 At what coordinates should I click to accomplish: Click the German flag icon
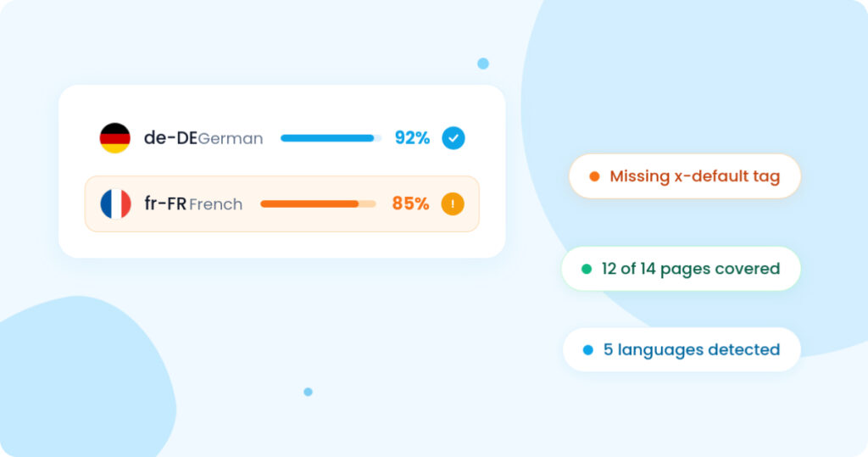pos(114,138)
